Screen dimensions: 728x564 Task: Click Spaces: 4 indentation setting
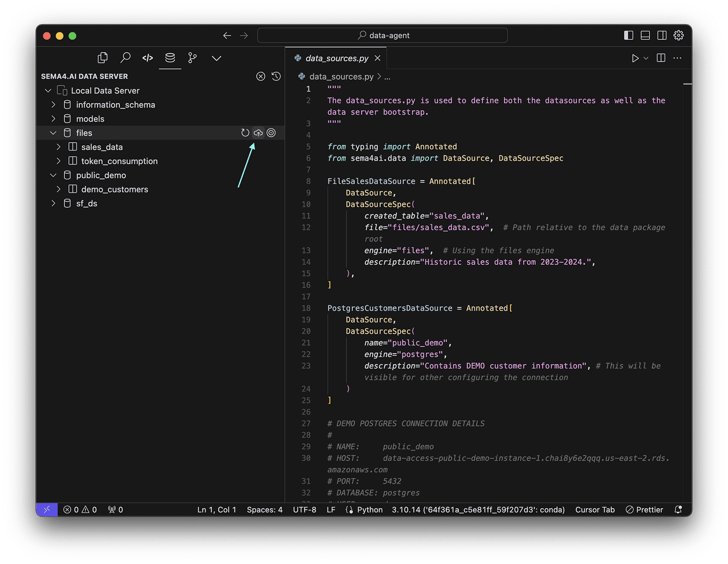pyautogui.click(x=264, y=510)
